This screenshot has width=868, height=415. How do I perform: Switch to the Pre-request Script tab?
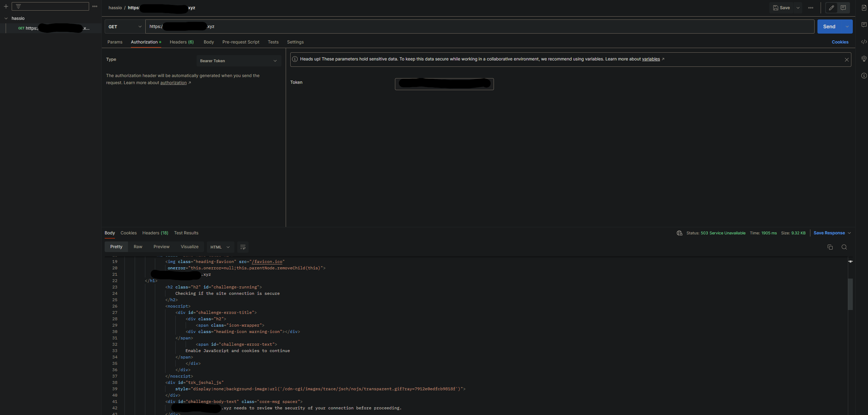point(241,42)
